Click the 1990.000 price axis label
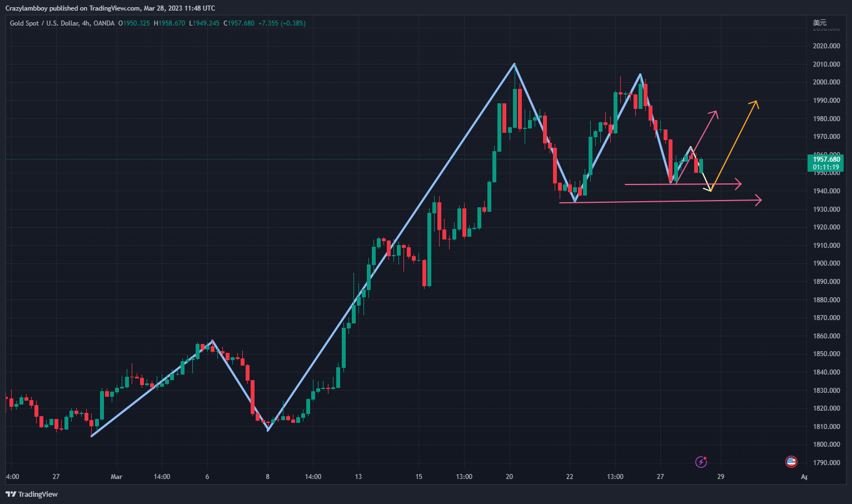The image size is (852, 504). 826,101
